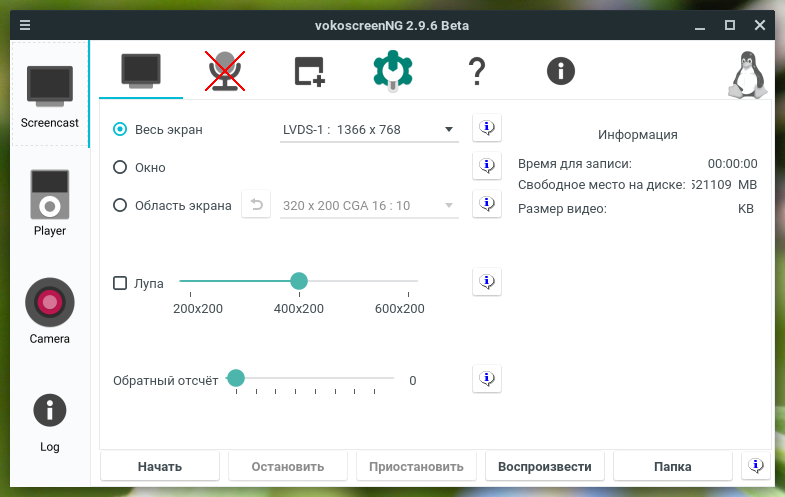This screenshot has width=785, height=497.
Task: Click the Остановить button
Action: [x=288, y=466]
